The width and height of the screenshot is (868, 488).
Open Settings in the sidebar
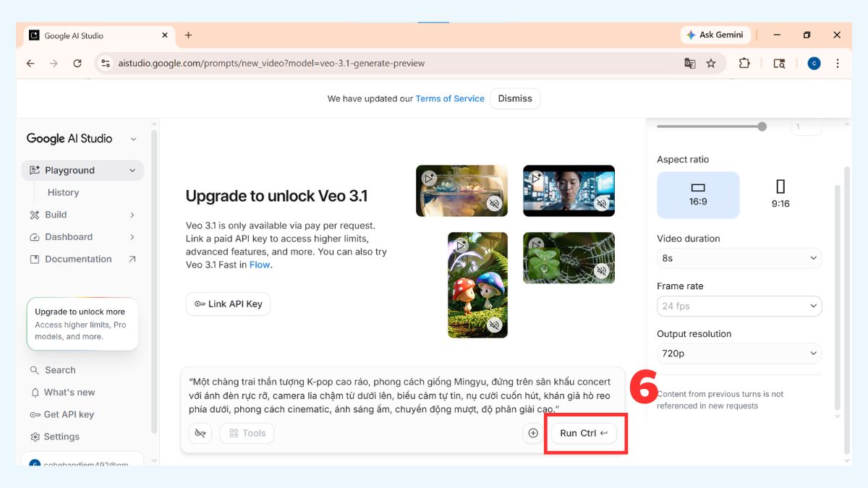[61, 437]
